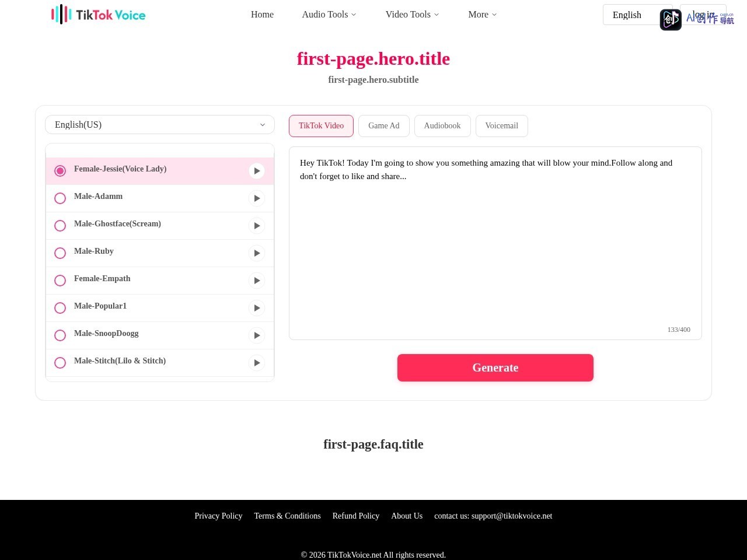The image size is (747, 560).
Task: Switch to the Audiobook template tab
Action: 442,126
